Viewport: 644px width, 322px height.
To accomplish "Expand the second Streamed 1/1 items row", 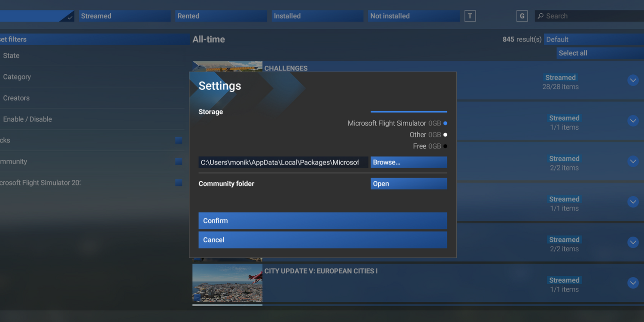I will coord(633,202).
